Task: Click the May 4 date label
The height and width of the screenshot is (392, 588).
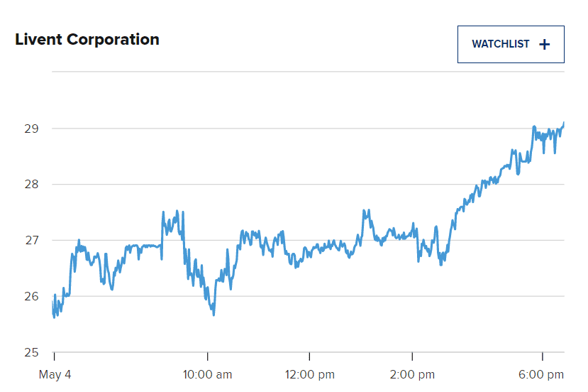Action: click(55, 374)
